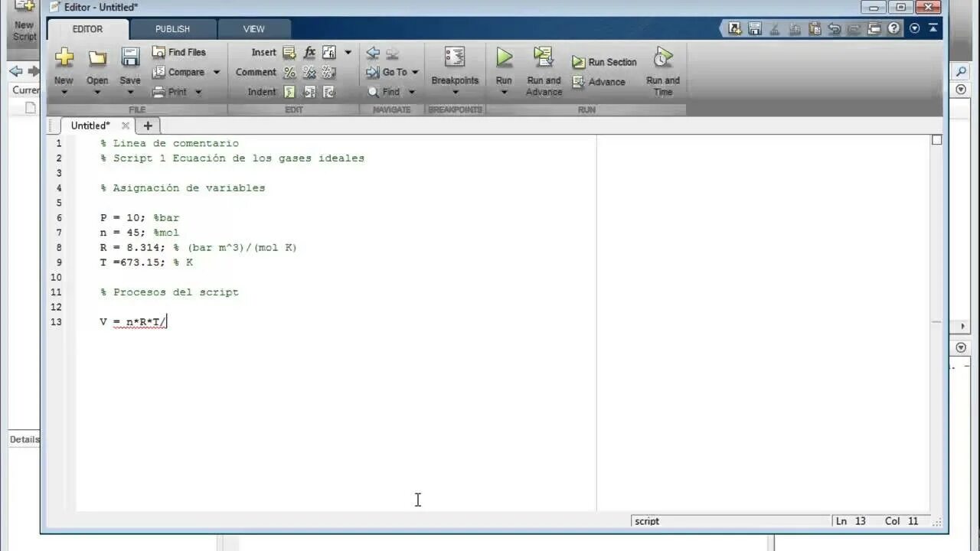This screenshot has height=551, width=980.
Task: Click the Undo icon in quick access toolbar
Action: coord(835,28)
